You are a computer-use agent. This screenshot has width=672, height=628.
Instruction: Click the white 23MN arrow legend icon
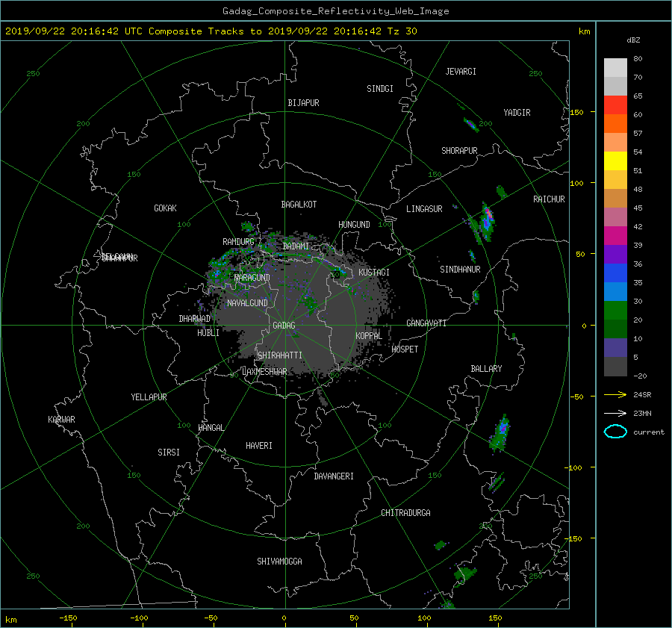(x=615, y=413)
